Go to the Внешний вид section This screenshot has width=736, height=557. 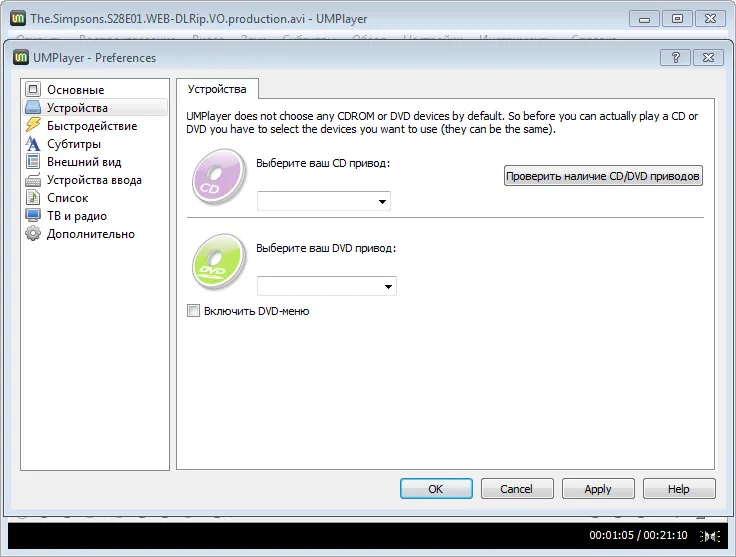(84, 162)
